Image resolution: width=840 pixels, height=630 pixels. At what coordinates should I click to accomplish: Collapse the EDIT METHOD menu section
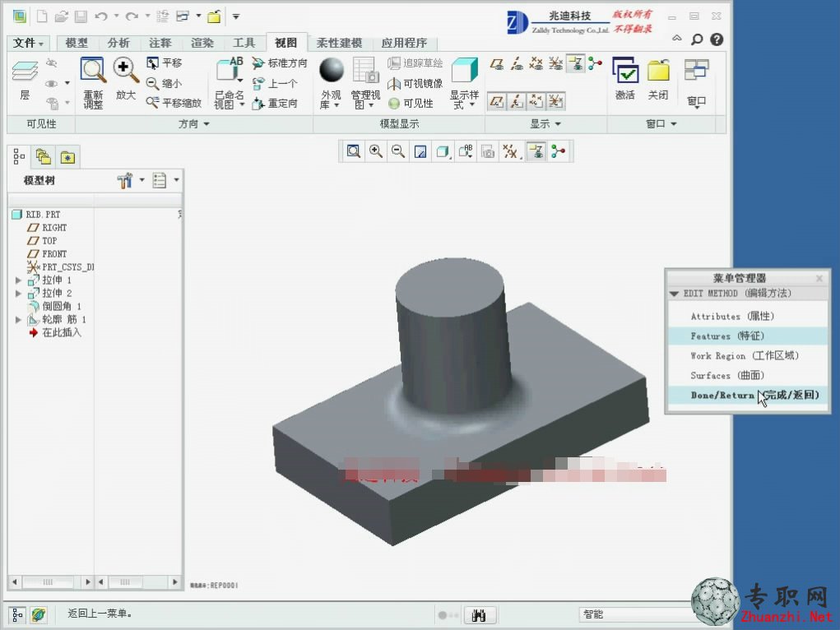(x=675, y=294)
